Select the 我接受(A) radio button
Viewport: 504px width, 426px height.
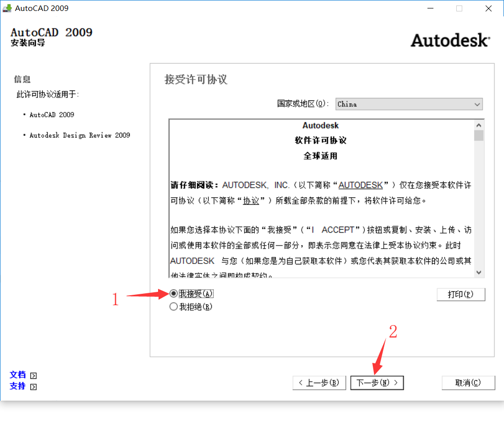[x=173, y=294]
